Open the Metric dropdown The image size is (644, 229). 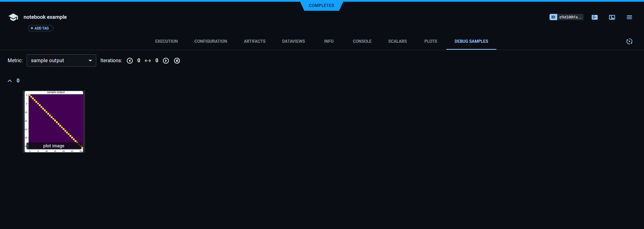point(61,60)
